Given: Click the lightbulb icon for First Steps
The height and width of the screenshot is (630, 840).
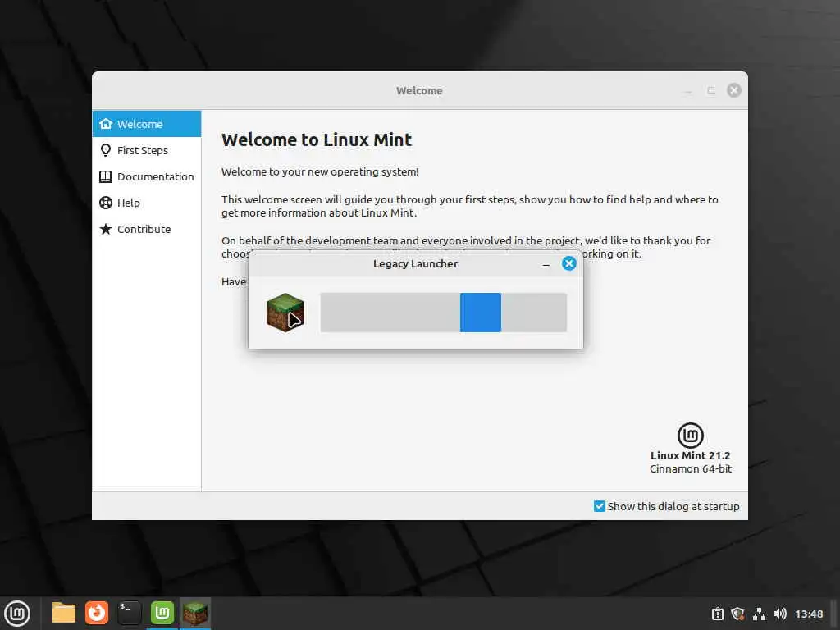Looking at the screenshot, I should tap(106, 150).
